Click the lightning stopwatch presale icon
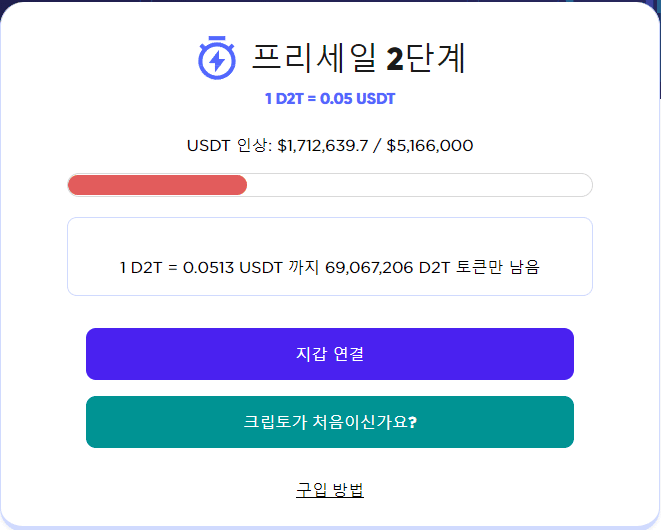This screenshot has height=530, width=661. click(216, 57)
